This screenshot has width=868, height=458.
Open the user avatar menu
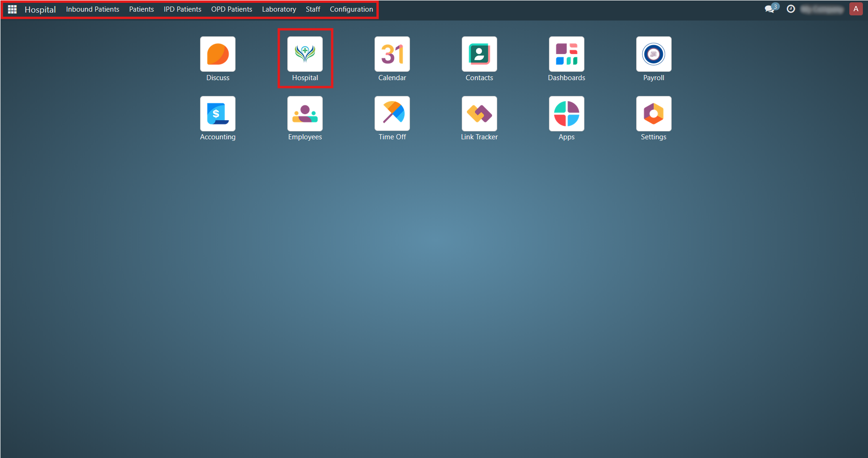click(x=855, y=9)
